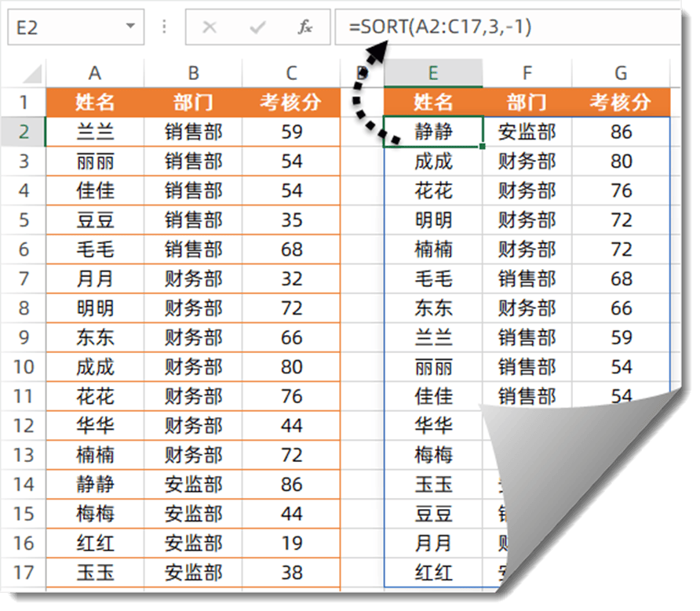
Task: Click header cell 考核分 in column C
Action: click(x=291, y=102)
